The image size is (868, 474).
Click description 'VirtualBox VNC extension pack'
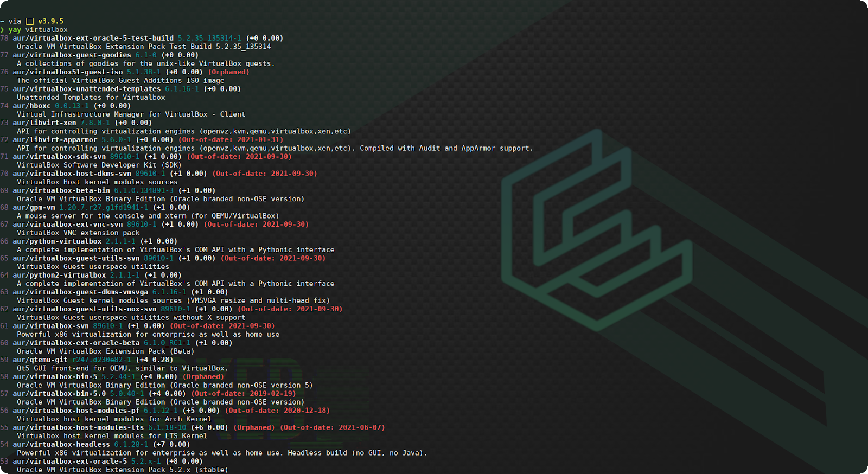(x=78, y=233)
